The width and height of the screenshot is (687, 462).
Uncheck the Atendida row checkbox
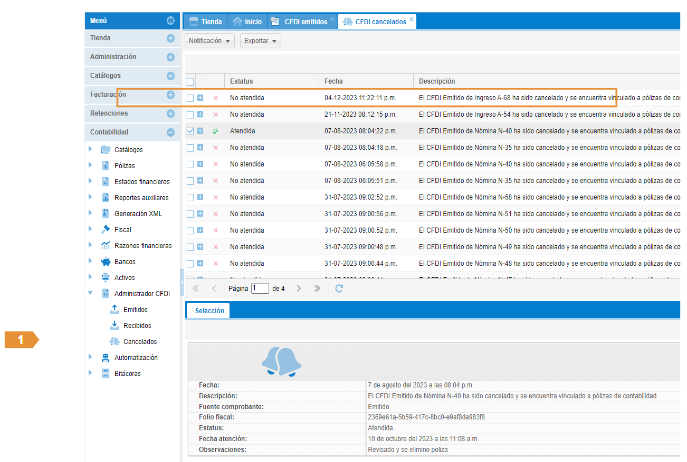(x=190, y=131)
